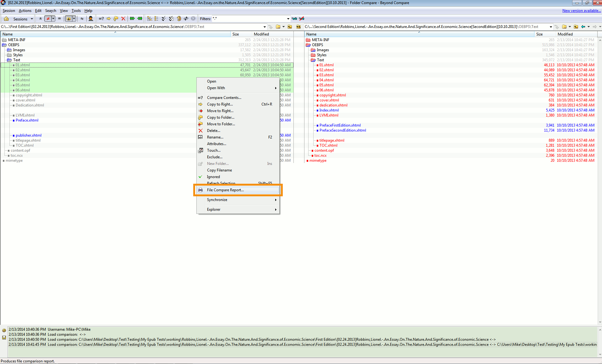Click the Rules referee icon
This screenshot has width=602, height=364.
[91, 19]
